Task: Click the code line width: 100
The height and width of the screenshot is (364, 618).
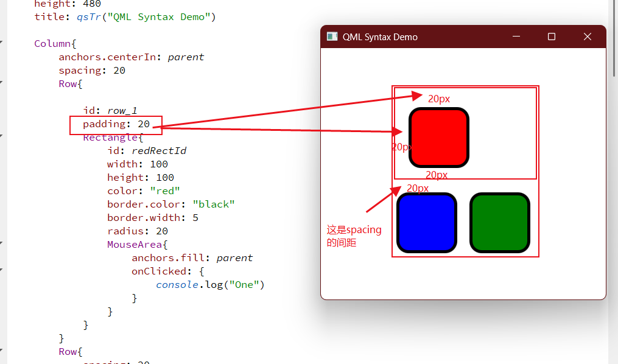Action: click(138, 164)
